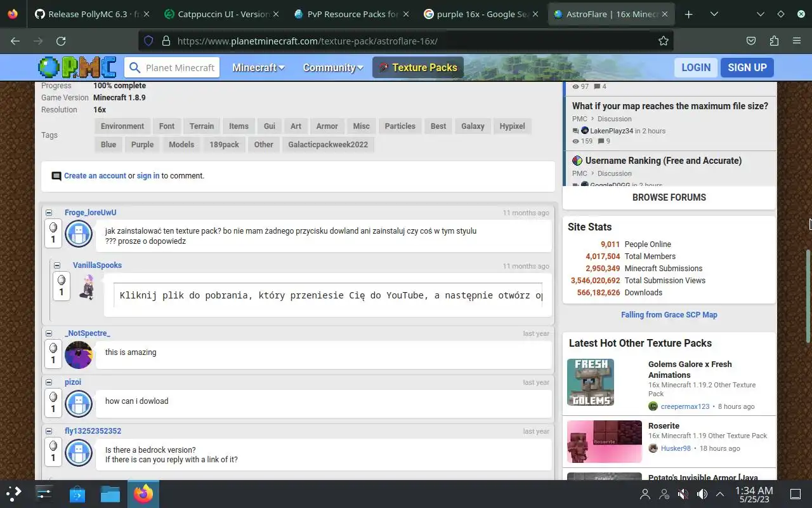Click VanillaSpooks' avatar image

87,287
